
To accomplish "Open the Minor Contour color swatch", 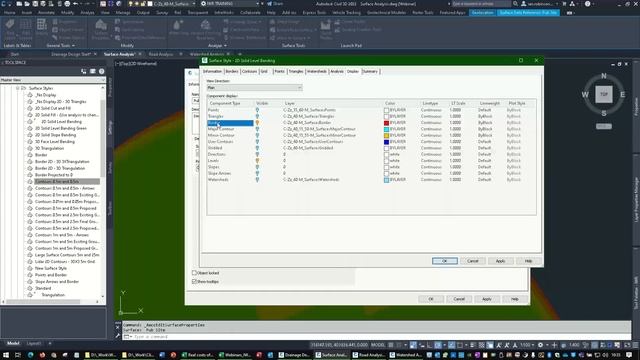I will click(386, 136).
